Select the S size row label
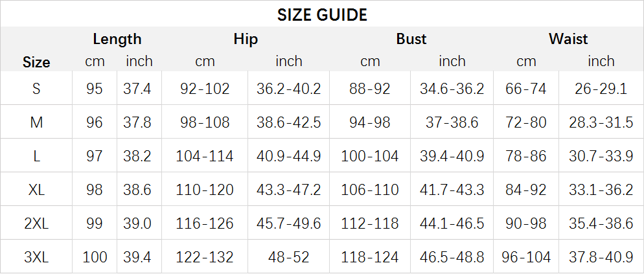 pos(36,88)
